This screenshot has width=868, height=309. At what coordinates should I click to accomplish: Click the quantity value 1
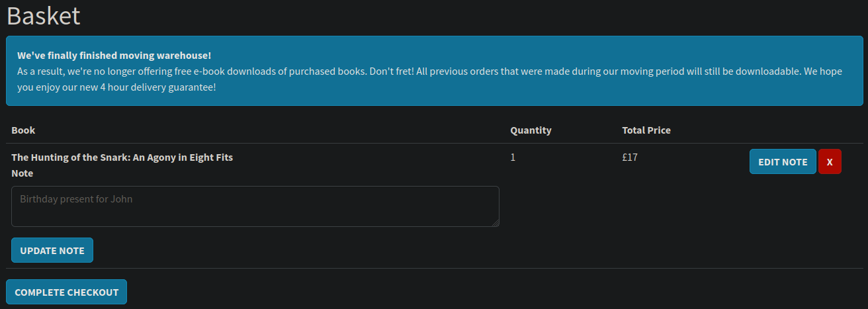click(x=513, y=157)
